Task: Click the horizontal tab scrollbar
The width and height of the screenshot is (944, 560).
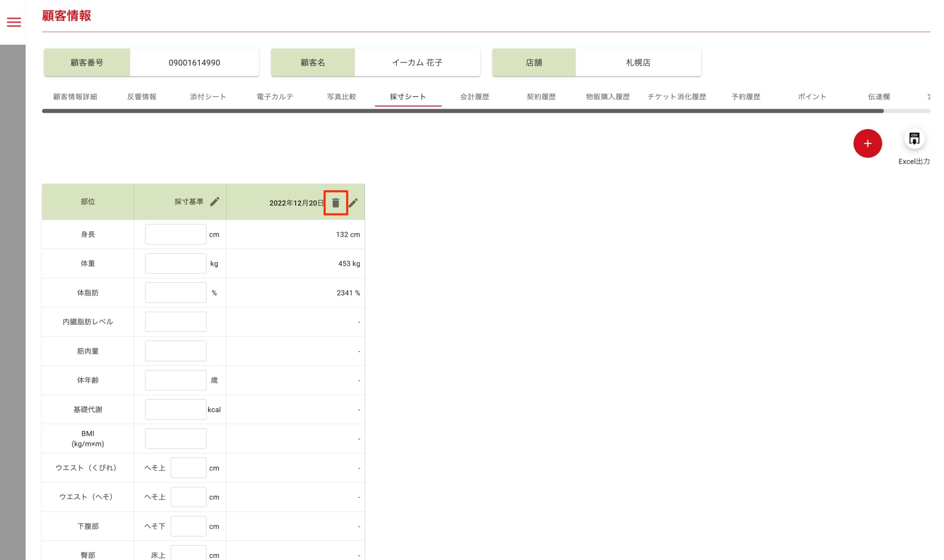Action: click(x=462, y=111)
